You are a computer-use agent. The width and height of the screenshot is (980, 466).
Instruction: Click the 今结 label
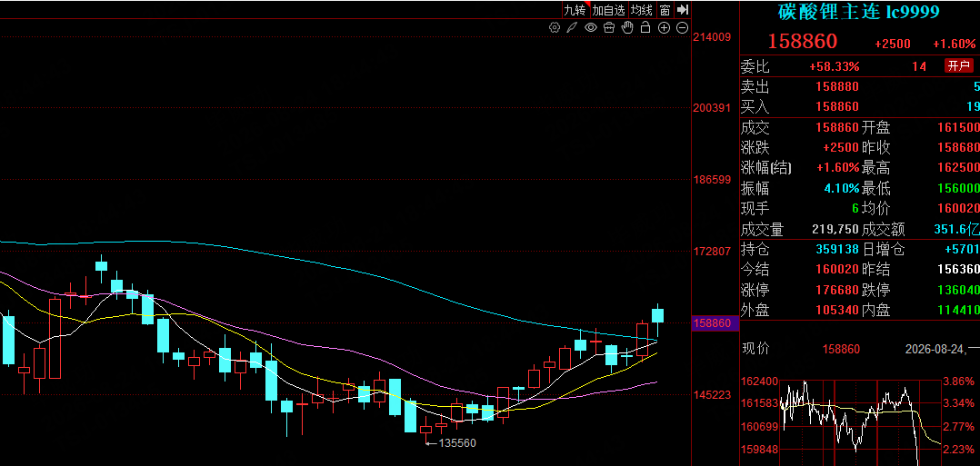click(755, 269)
